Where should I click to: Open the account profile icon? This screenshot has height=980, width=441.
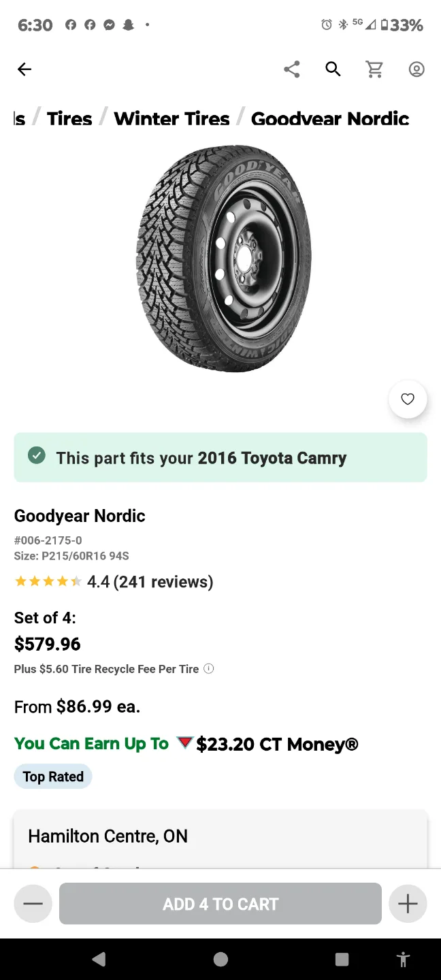tap(416, 69)
